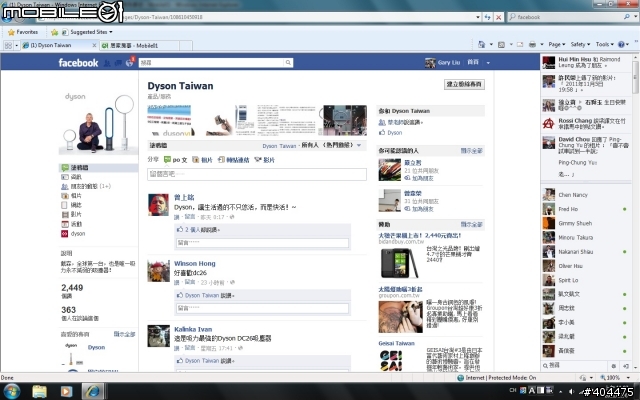This screenshot has width=640, height=400.
Task: Click the IE Print toolbar icon
Action: 532,44
